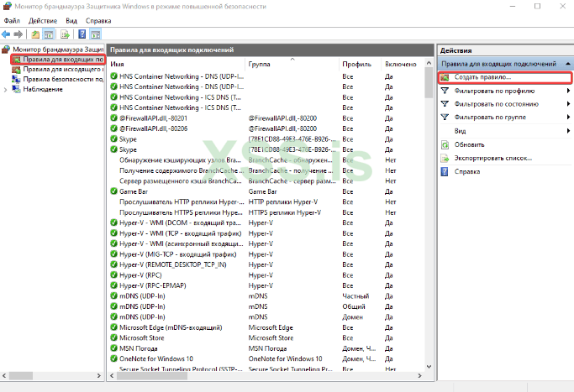Click the Export list toolbar icon
This screenshot has width=574, height=392.
[x=66, y=34]
